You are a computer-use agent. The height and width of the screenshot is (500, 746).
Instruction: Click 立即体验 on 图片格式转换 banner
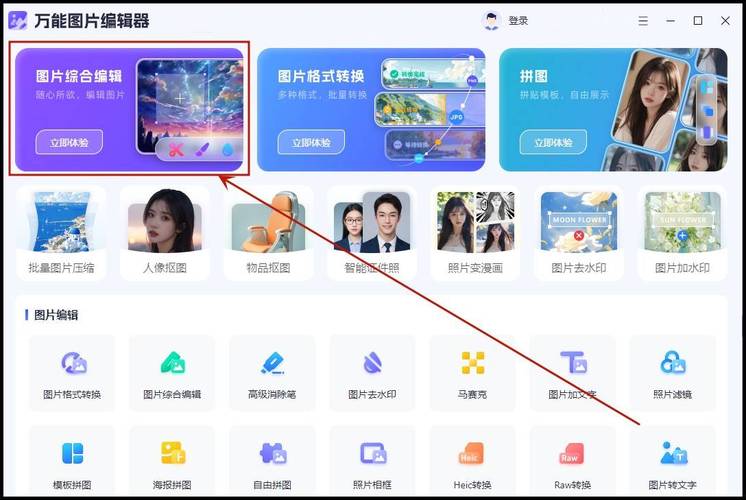coord(311,142)
